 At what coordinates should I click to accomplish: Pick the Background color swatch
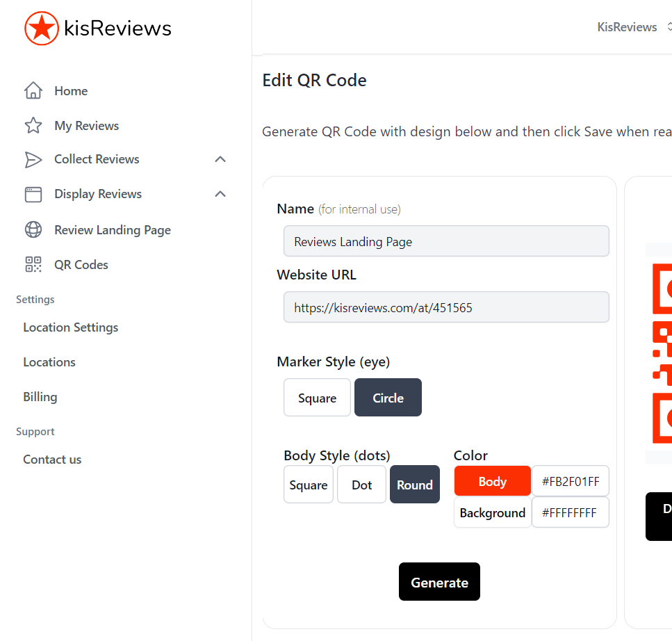point(493,512)
